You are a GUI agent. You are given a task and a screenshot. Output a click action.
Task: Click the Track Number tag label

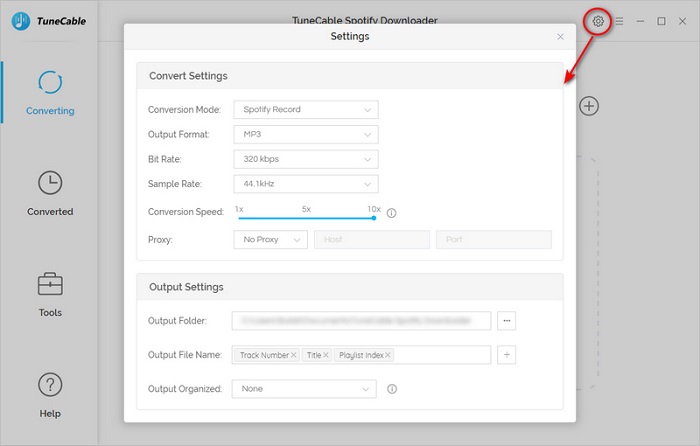pos(264,355)
